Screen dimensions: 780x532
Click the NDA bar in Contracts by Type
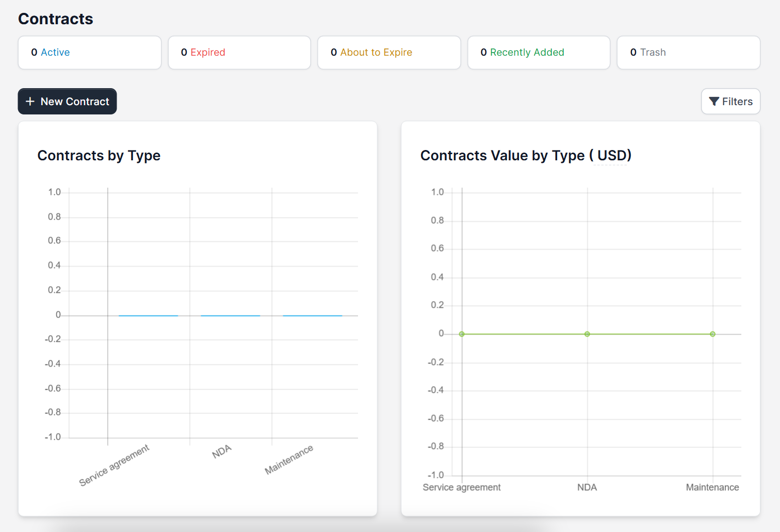231,315
